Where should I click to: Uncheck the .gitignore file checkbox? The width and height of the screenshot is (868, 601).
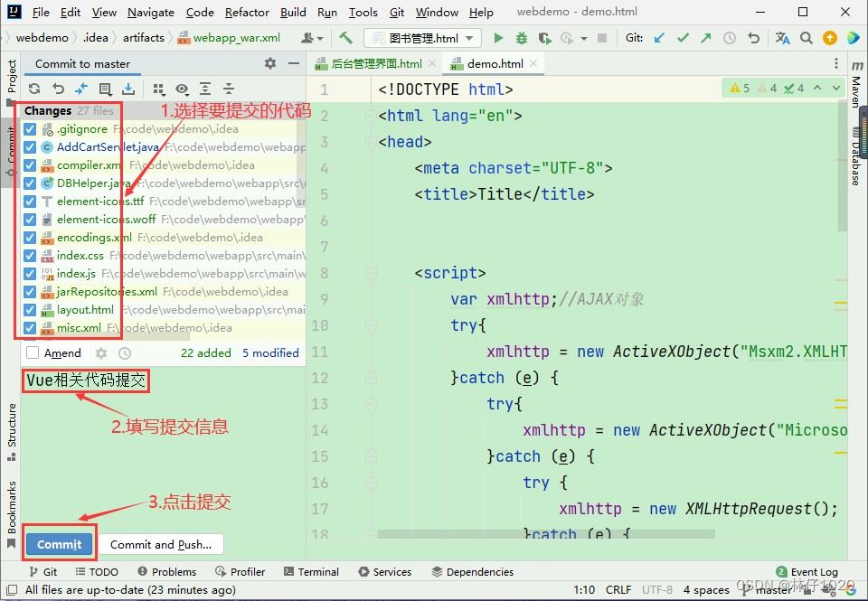click(x=31, y=129)
